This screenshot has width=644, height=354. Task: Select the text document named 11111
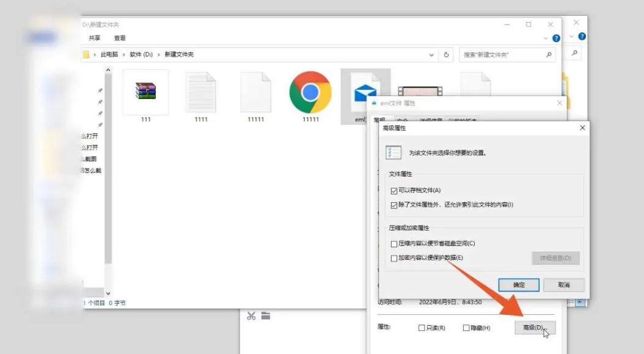[255, 92]
